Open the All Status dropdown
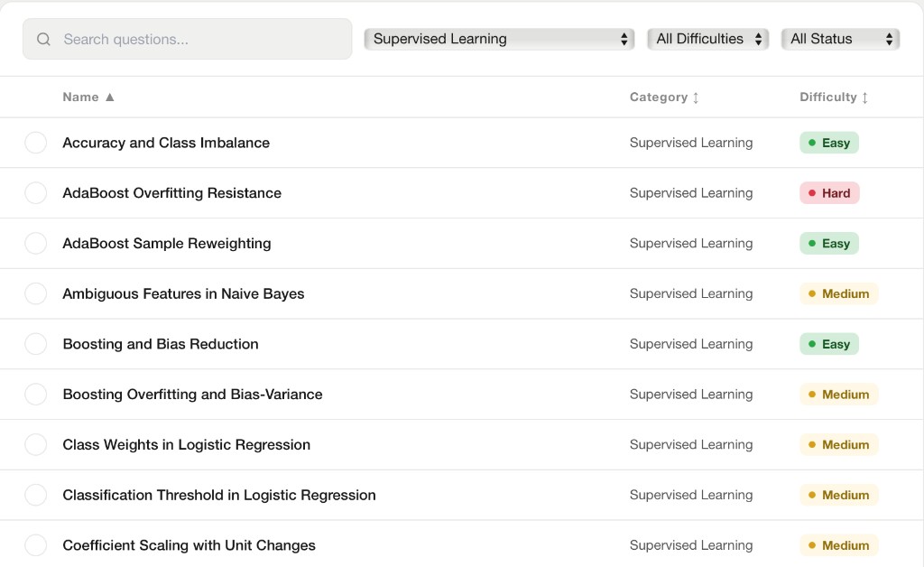Screen dimensions: 924x567 tap(840, 39)
